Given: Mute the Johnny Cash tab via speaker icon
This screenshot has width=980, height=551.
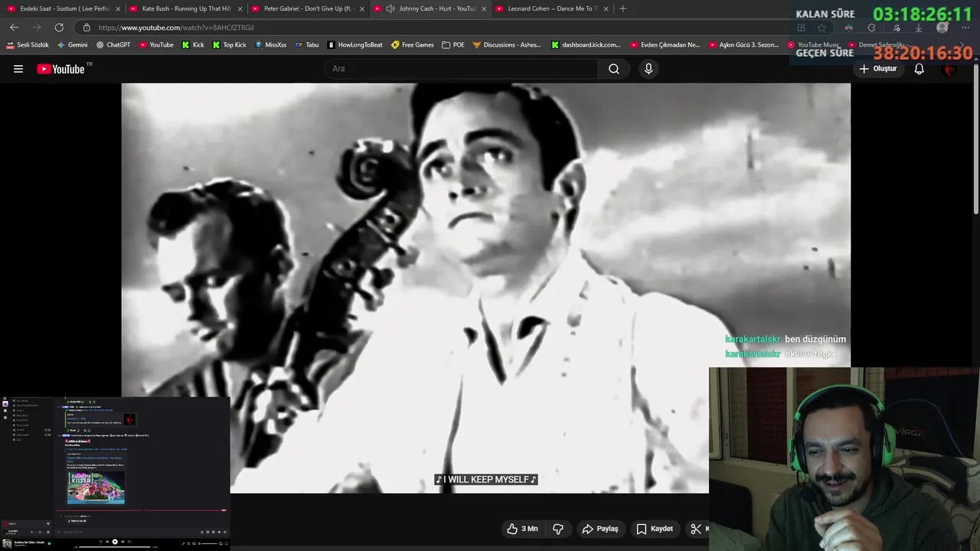Looking at the screenshot, I should click(x=390, y=9).
